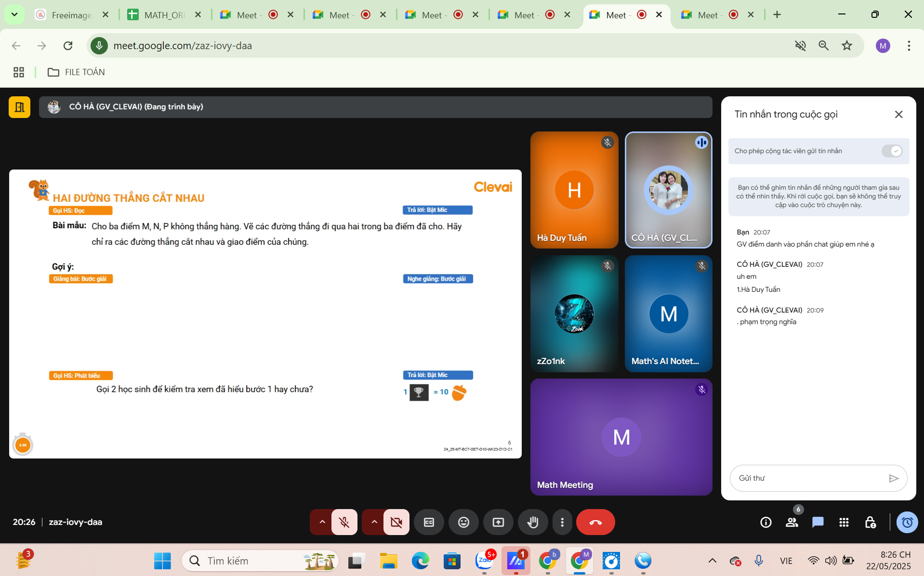The height and width of the screenshot is (576, 924).
Task: Select zZo1nk participant tile
Action: (x=574, y=314)
